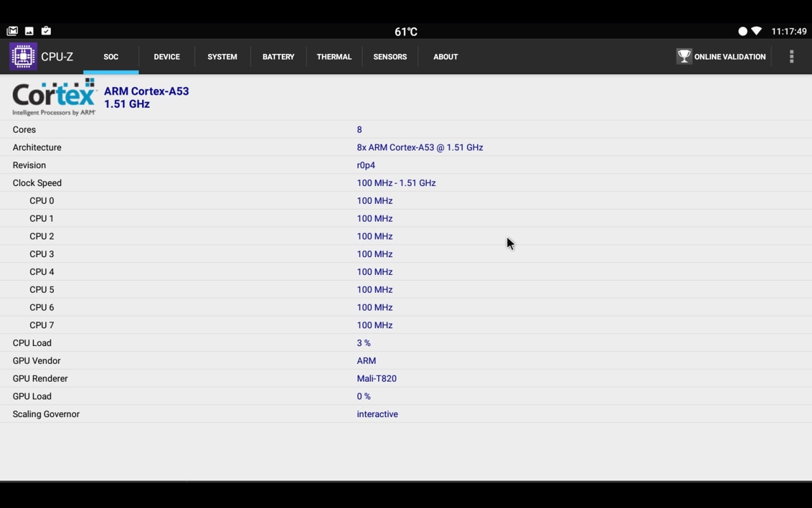Go to the BATTERY tab
Viewport: 812px width, 508px height.
pyautogui.click(x=278, y=57)
